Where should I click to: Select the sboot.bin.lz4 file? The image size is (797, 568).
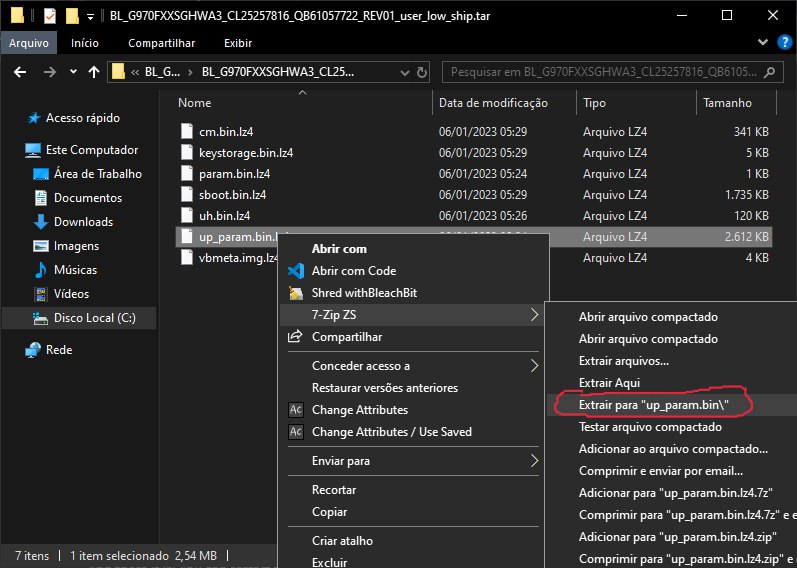tap(232, 195)
